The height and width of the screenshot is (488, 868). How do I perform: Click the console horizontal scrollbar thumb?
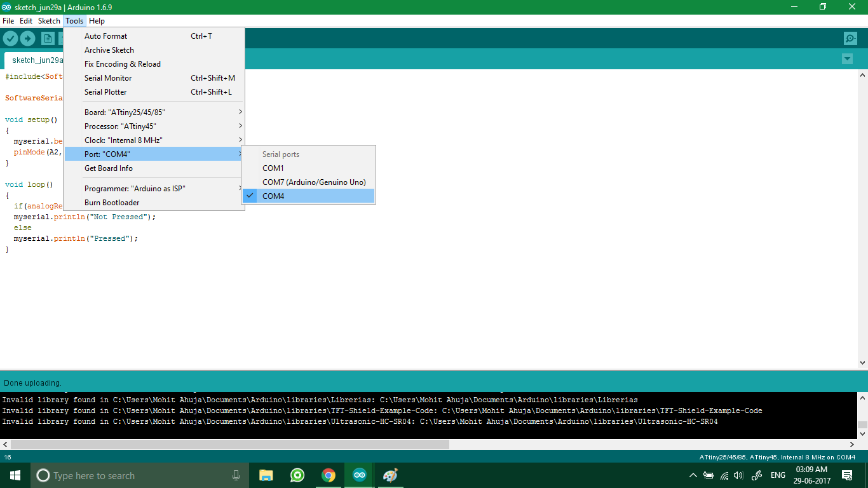[x=229, y=444]
